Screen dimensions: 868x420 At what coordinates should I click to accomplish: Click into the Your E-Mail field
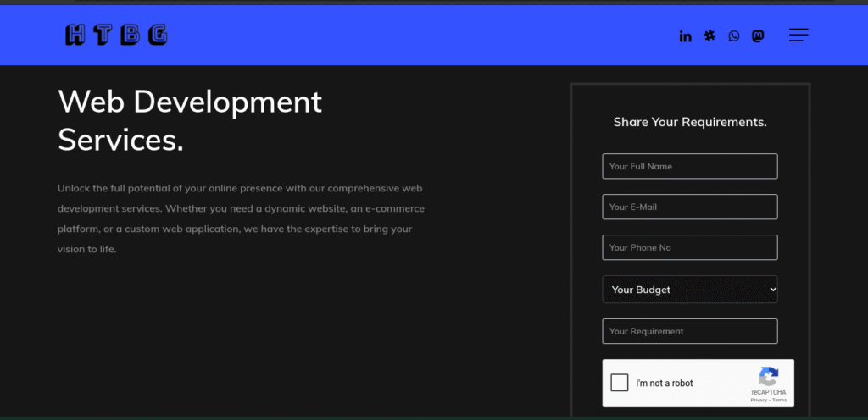pyautogui.click(x=689, y=207)
